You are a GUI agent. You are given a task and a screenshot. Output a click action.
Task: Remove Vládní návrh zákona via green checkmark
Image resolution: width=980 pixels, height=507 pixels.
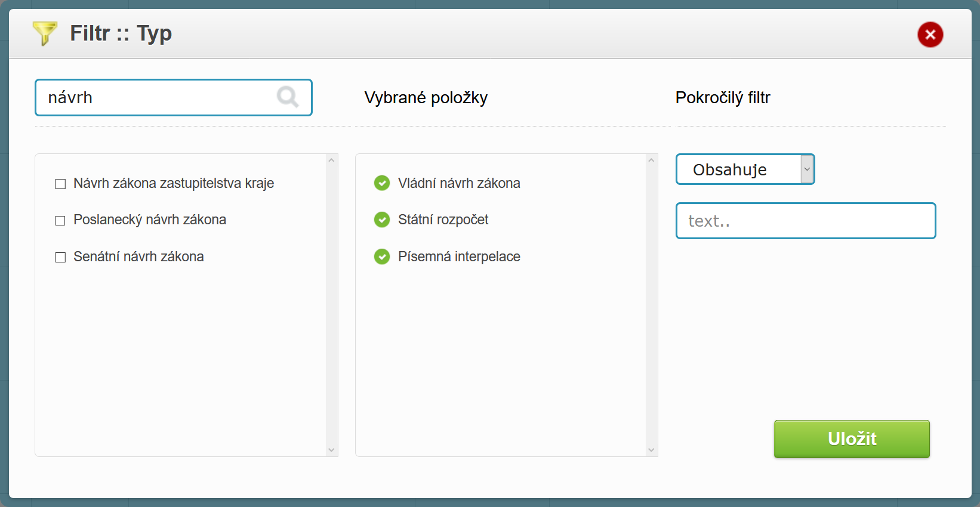click(x=382, y=183)
